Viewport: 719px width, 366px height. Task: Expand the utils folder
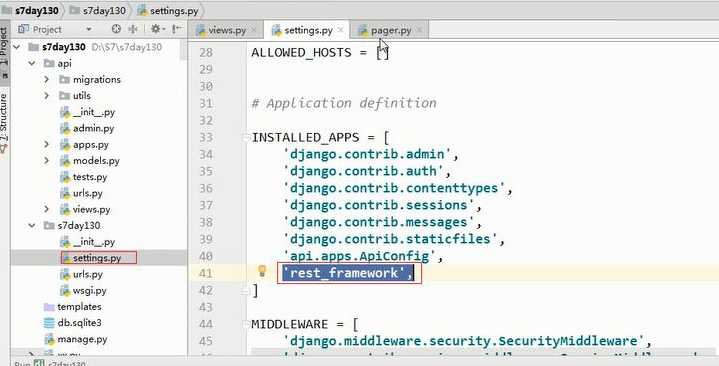click(47, 95)
